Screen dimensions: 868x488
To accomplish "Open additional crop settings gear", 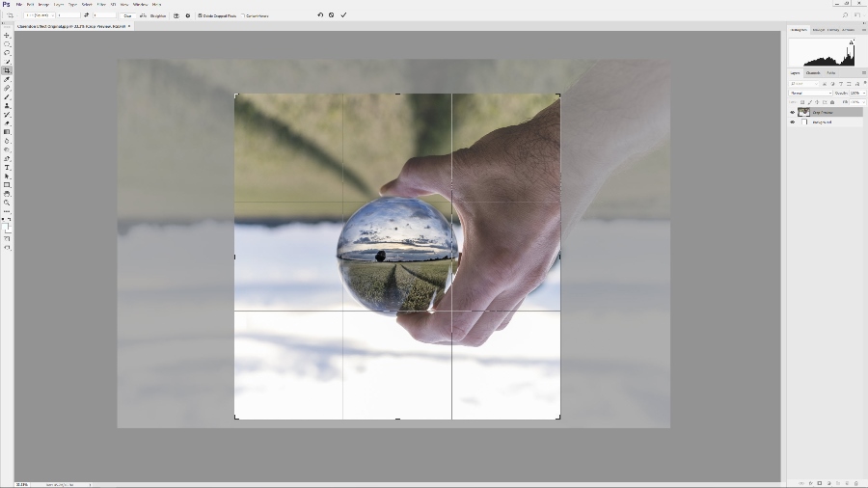I will pos(187,15).
